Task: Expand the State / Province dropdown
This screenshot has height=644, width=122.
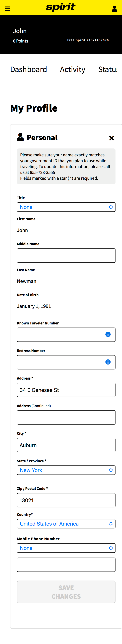Action: 66,470
